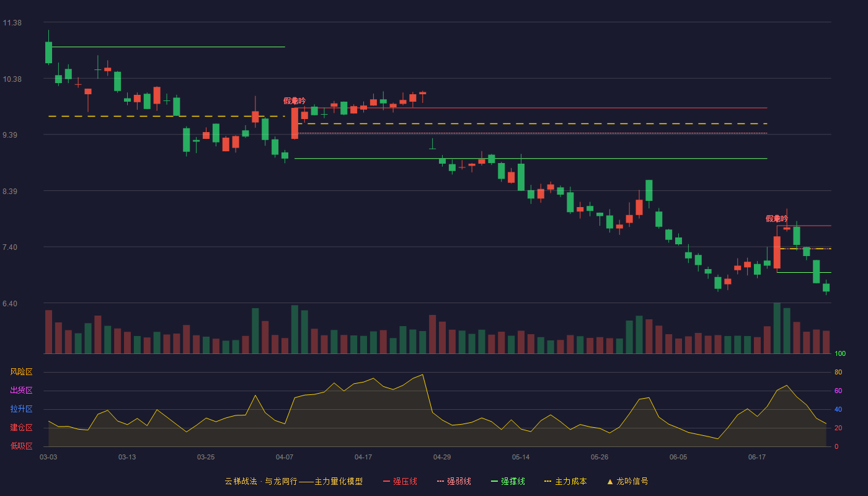Toggle the 主力成本 legend item

click(x=565, y=481)
